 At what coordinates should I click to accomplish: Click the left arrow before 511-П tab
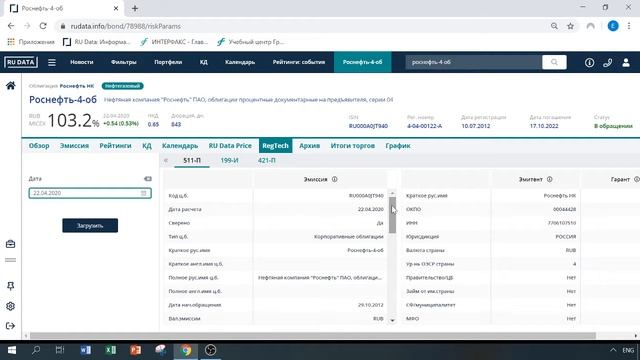pos(166,160)
